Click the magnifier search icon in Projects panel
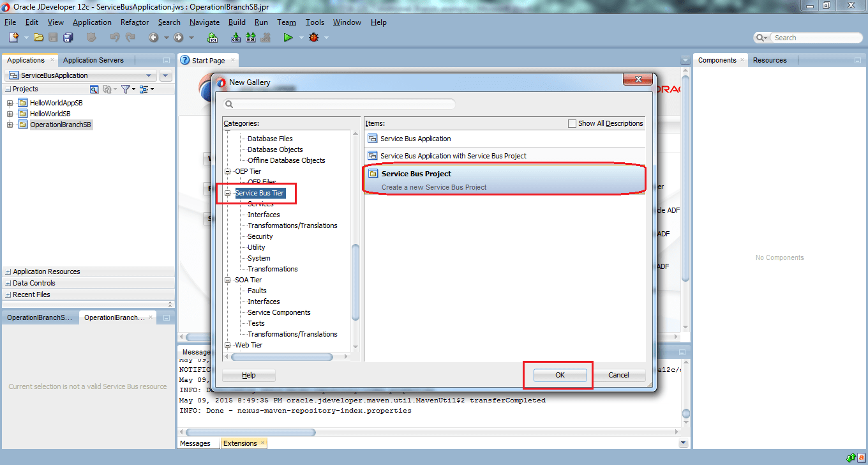 (94, 89)
